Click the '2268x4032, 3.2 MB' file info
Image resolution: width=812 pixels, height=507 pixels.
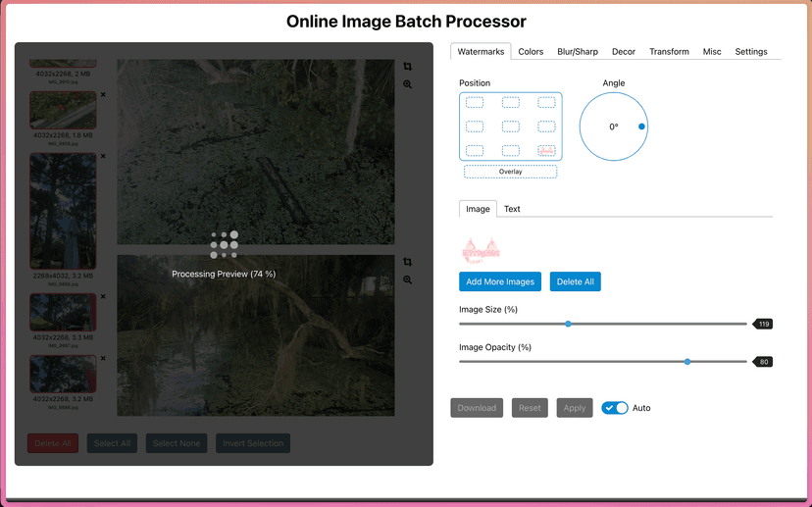click(x=63, y=276)
